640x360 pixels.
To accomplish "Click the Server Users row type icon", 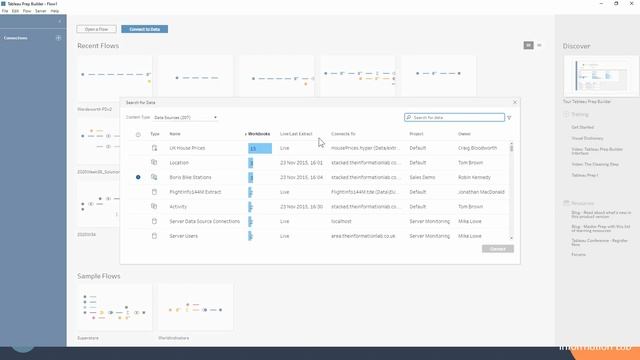I will point(154,236).
